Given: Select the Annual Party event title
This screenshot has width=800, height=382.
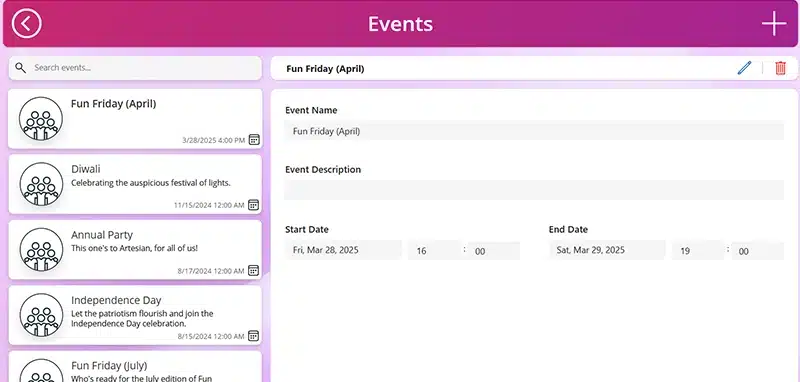Looking at the screenshot, I should tap(102, 235).
